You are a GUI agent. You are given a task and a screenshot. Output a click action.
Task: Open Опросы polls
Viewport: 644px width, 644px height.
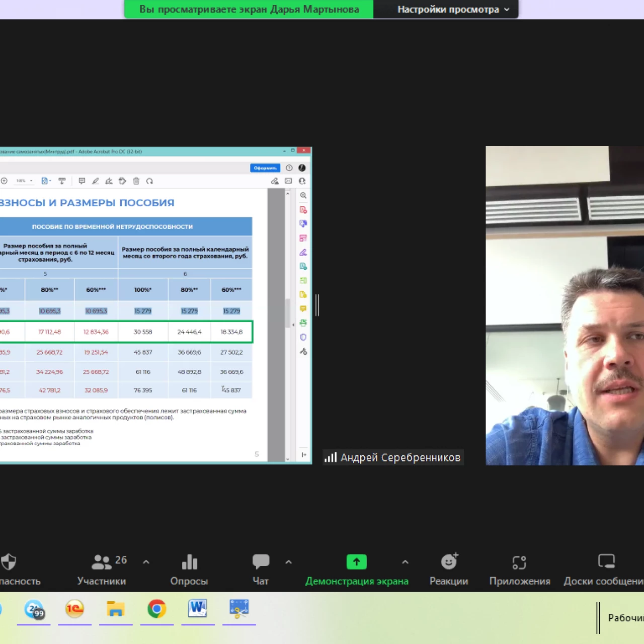coord(189,570)
